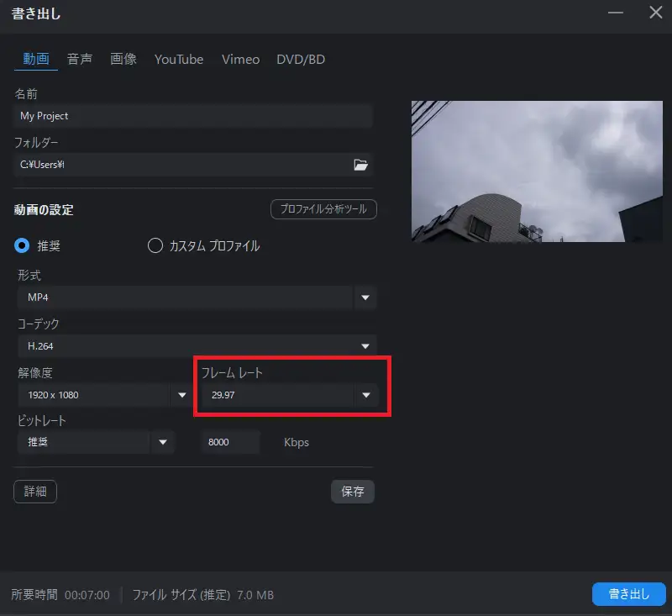Click the 7.0 MB file size estimate
The width and height of the screenshot is (672, 616).
[255, 595]
